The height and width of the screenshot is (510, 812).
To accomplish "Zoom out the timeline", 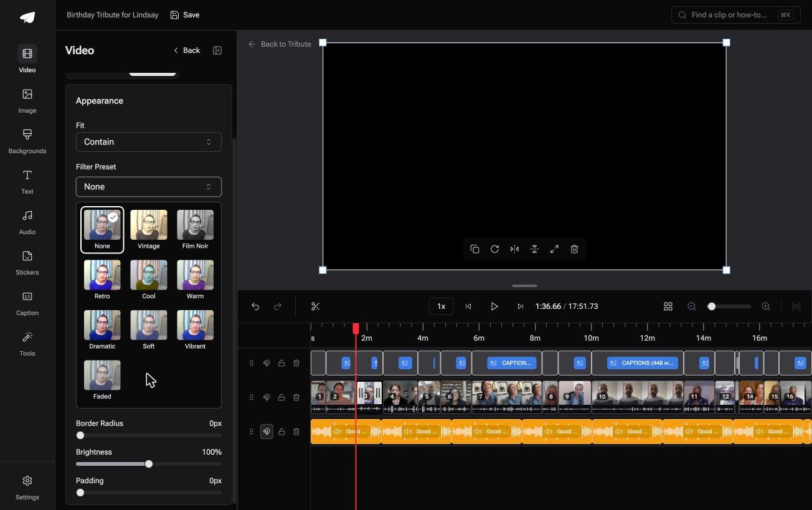I will [x=692, y=306].
